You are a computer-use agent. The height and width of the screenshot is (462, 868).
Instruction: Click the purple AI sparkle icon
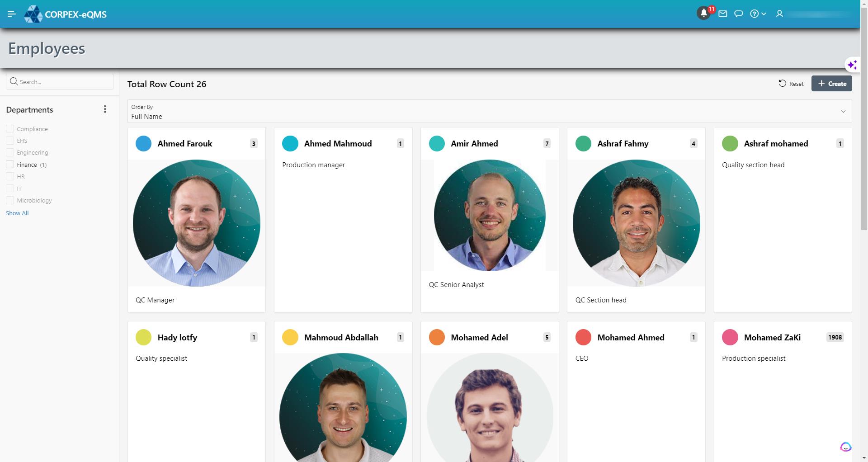click(852, 65)
